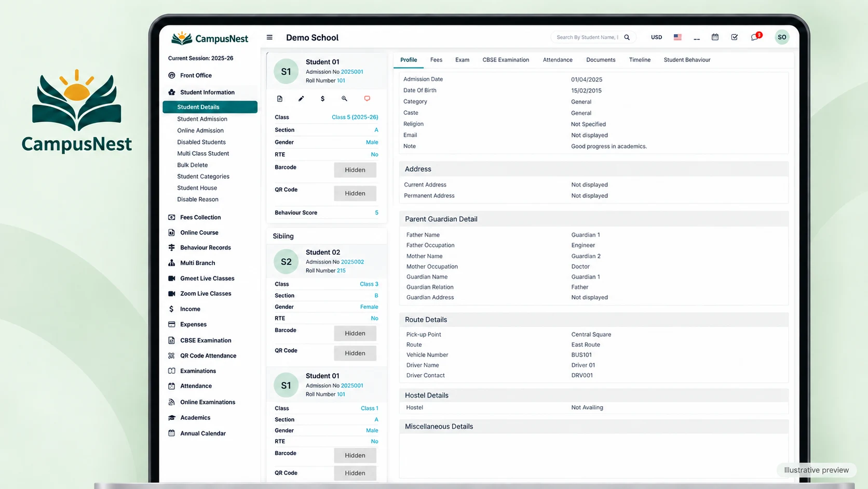This screenshot has height=489, width=868.
Task: Switch to the Attendance tab
Action: click(558, 60)
